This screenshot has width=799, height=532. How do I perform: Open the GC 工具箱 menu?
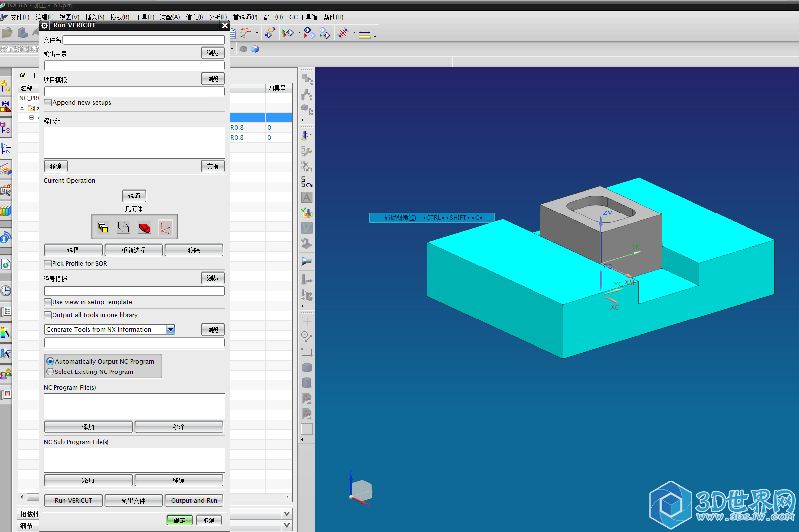click(x=303, y=17)
